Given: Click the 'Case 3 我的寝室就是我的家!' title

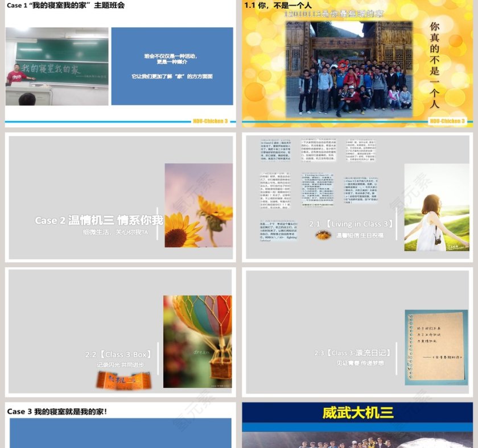Looking at the screenshot, I should click(57, 411).
